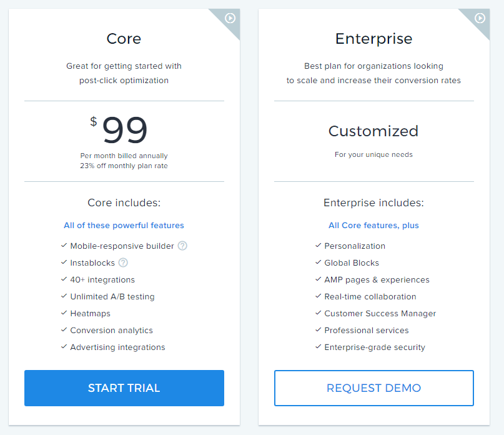
Task: Request an Enterprise demo
Action: (374, 388)
